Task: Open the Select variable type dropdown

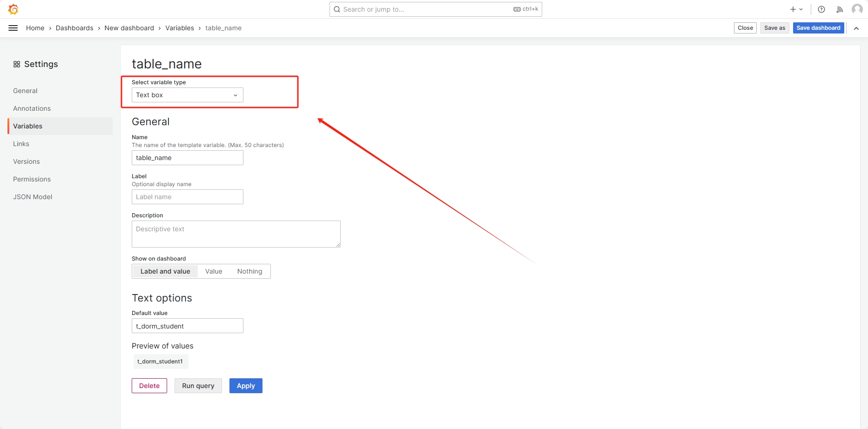Action: point(187,95)
